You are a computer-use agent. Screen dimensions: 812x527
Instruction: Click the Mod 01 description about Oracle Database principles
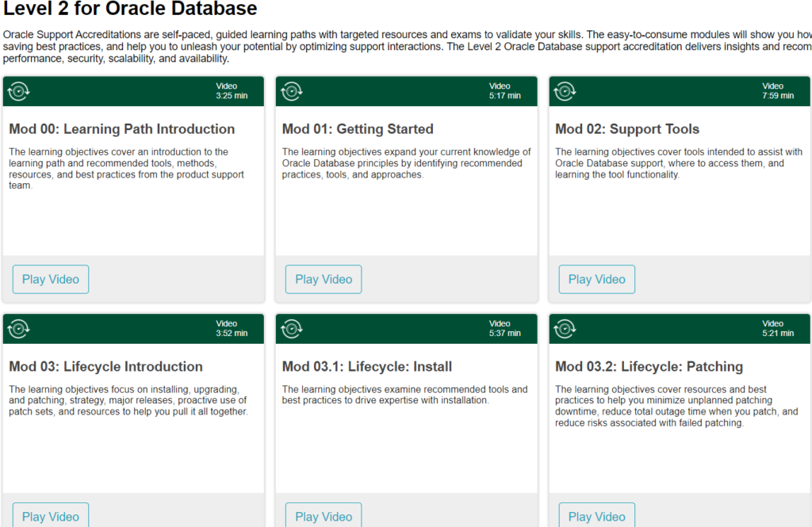coord(407,163)
